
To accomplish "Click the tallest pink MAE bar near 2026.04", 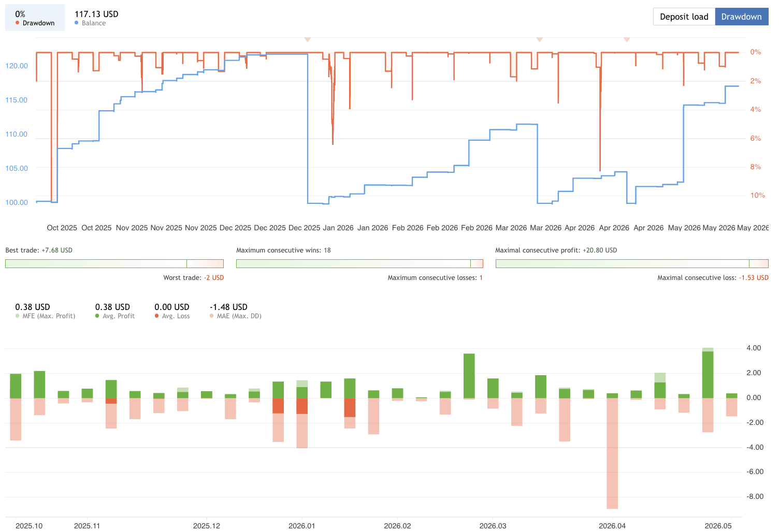I will pos(612,453).
